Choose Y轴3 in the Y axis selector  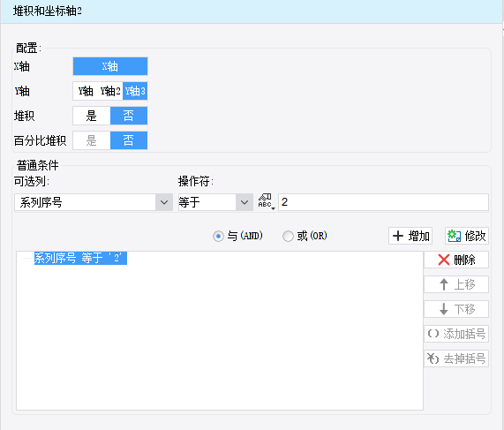[x=135, y=91]
